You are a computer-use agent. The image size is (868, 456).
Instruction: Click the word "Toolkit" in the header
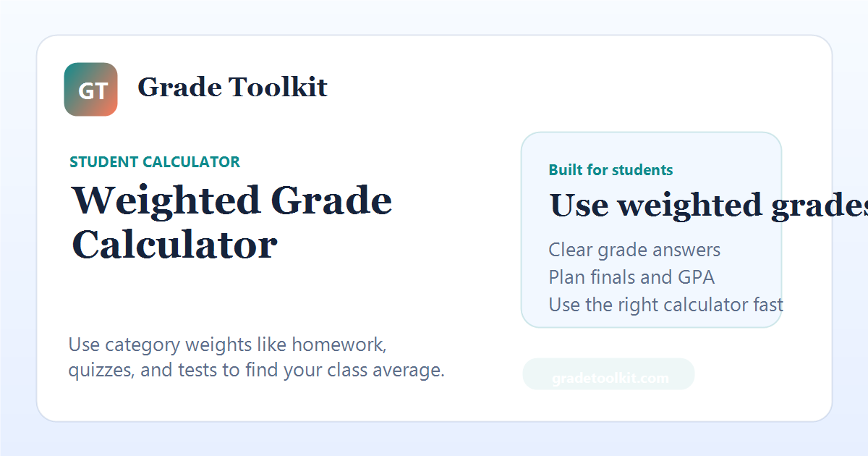tap(278, 88)
